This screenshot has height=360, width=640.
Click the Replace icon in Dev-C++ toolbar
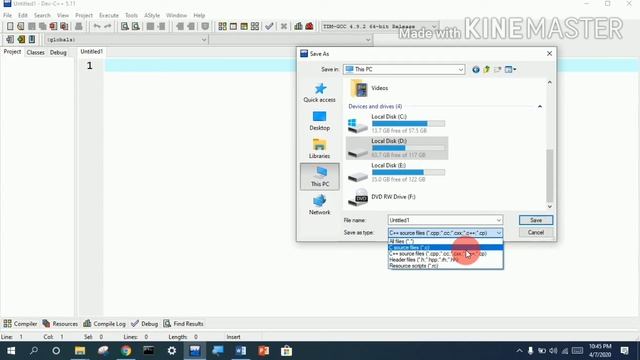coord(136,26)
